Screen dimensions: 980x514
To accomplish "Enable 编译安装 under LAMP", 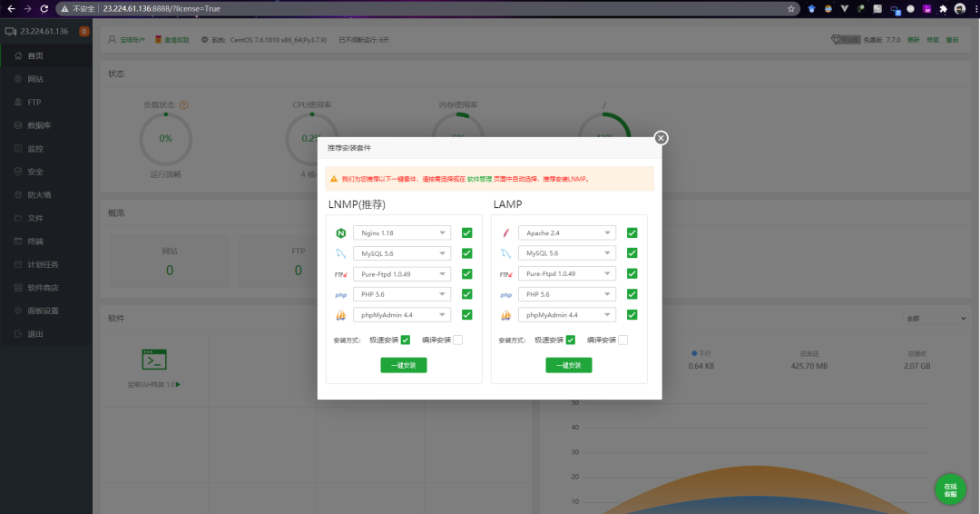I will 623,341.
